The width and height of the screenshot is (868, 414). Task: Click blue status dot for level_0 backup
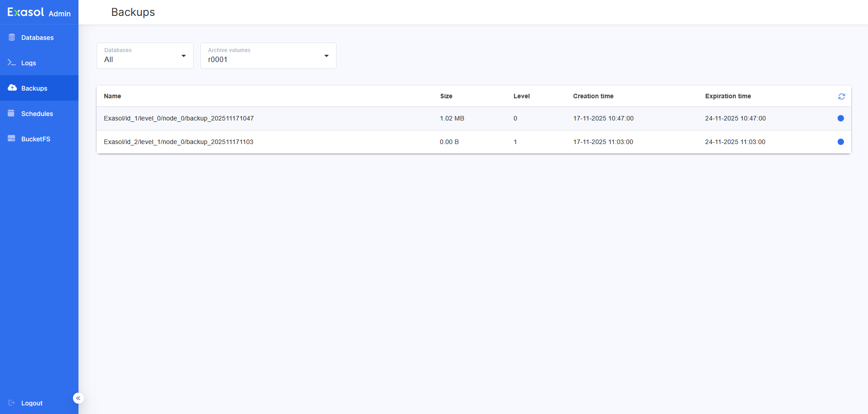(840, 118)
